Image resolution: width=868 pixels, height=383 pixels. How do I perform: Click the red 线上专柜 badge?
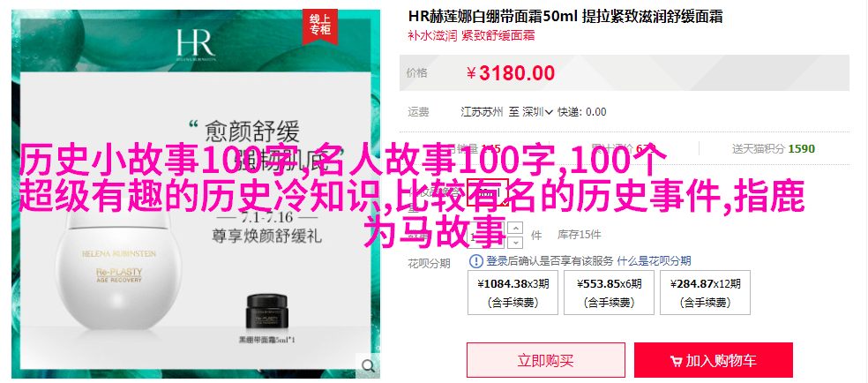click(319, 26)
